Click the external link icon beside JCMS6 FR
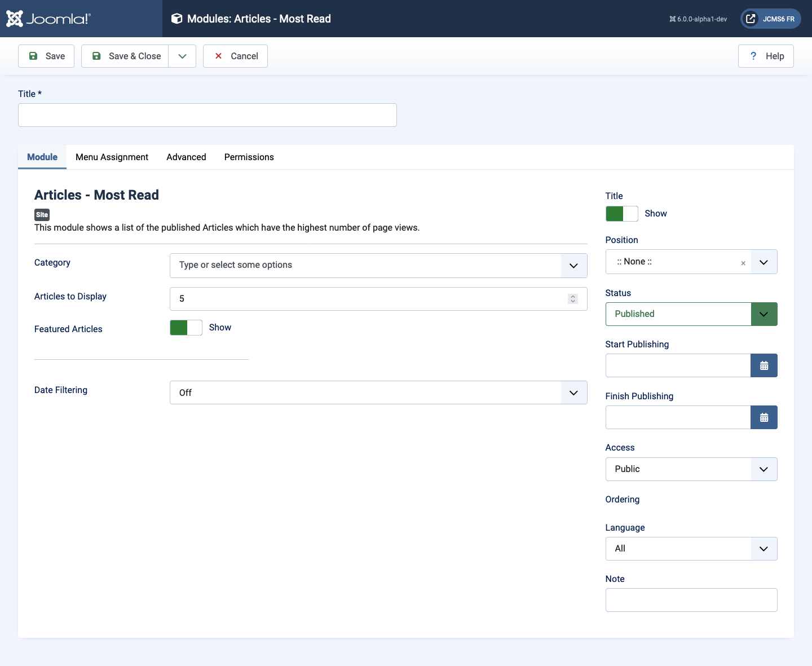 click(x=751, y=19)
